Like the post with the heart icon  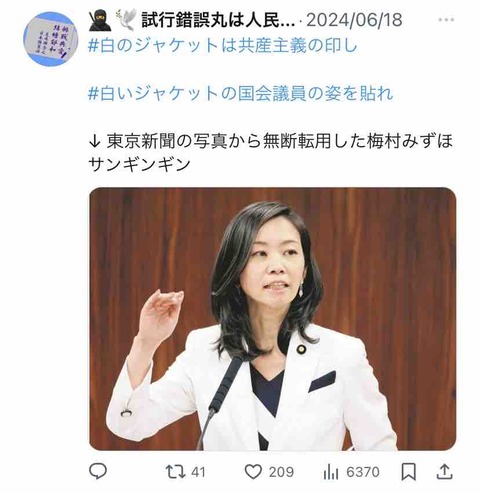coord(253,472)
